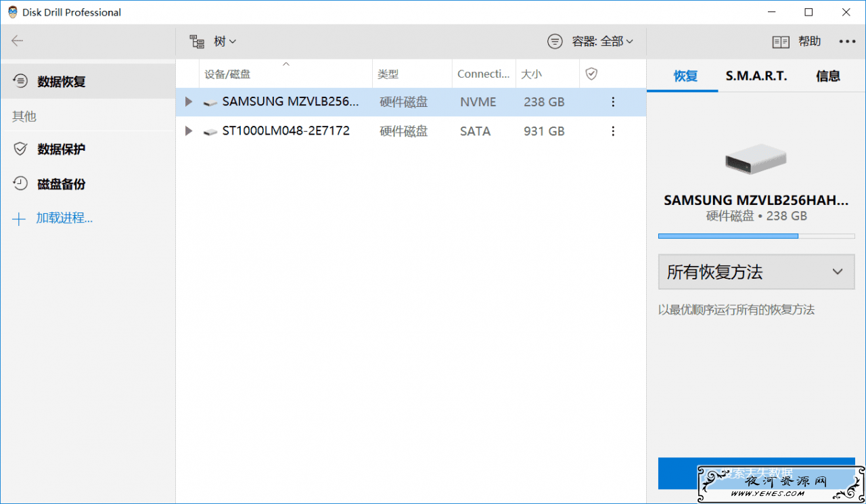The height and width of the screenshot is (504, 866).
Task: Switch to the 恢复 tab
Action: [685, 76]
